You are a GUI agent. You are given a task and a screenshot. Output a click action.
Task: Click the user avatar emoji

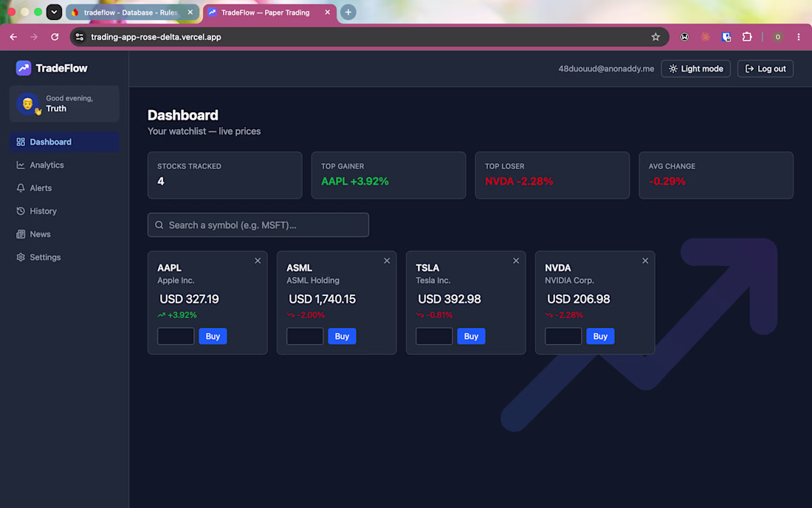coord(27,103)
